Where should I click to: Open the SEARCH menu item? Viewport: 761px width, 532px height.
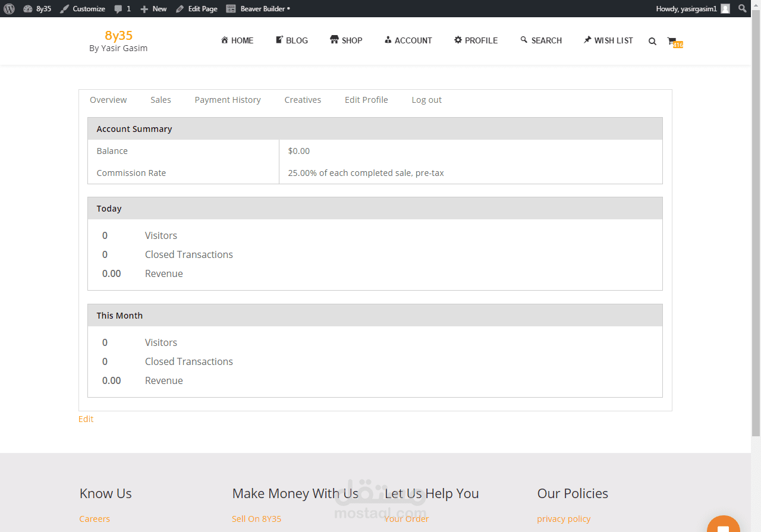(x=541, y=40)
